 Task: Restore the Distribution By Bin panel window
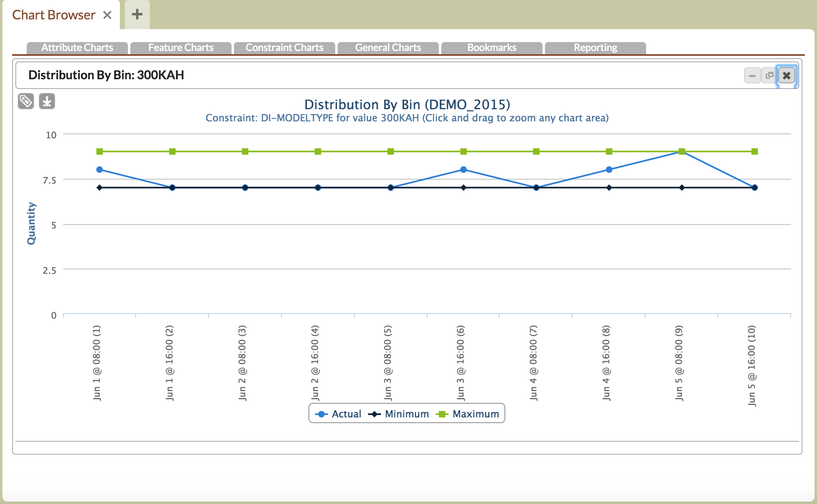coord(769,76)
